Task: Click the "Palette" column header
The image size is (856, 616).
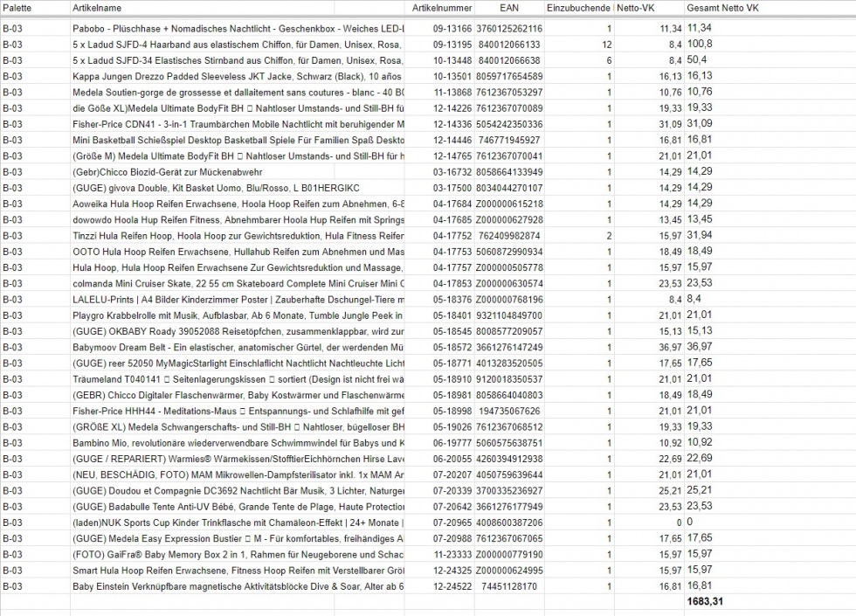Action: coord(17,8)
